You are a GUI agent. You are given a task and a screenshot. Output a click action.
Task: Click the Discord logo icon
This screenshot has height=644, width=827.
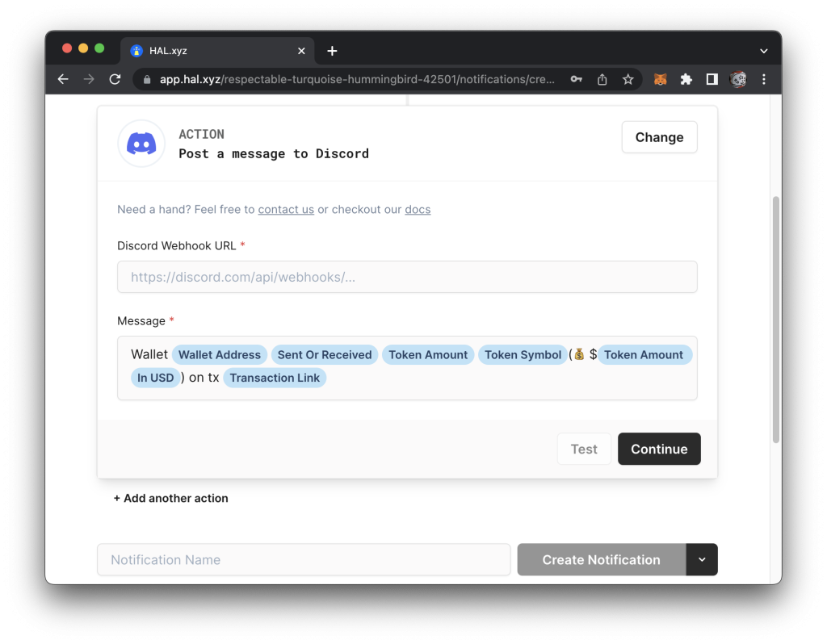[x=141, y=144]
